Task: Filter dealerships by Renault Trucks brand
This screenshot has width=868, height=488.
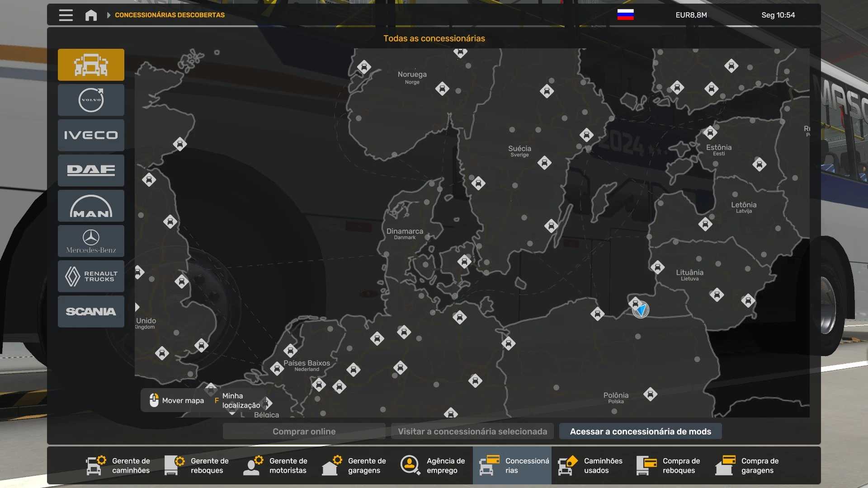Action: 91,276
